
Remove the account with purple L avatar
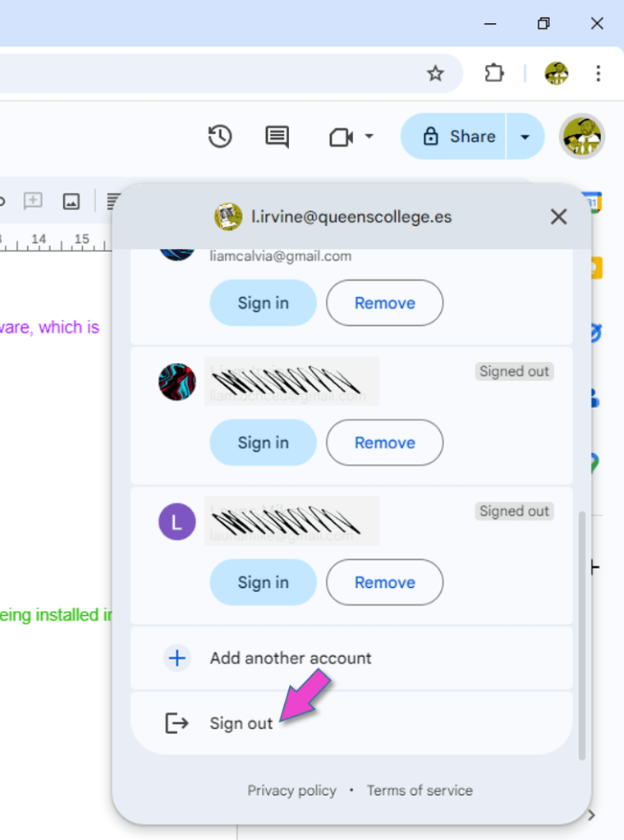click(384, 582)
